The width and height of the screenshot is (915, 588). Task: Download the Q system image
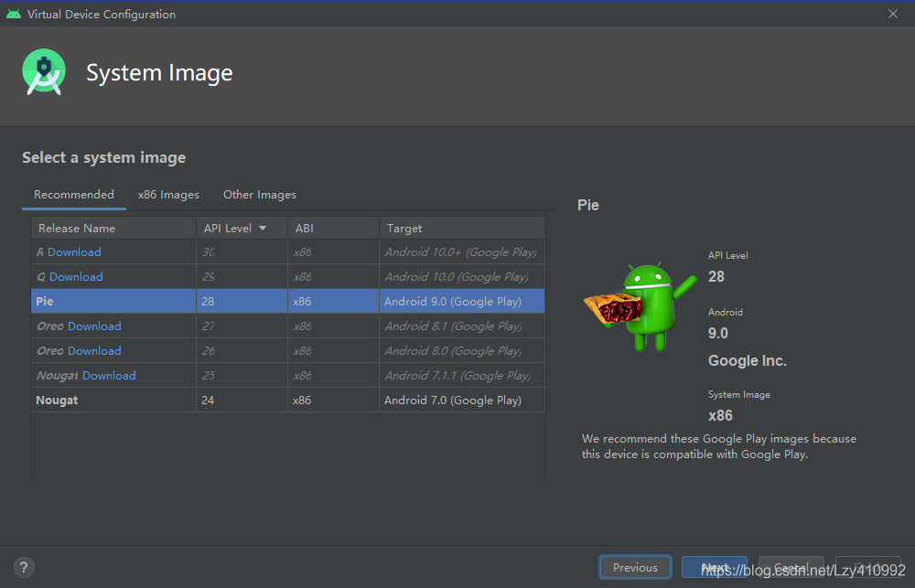76,276
